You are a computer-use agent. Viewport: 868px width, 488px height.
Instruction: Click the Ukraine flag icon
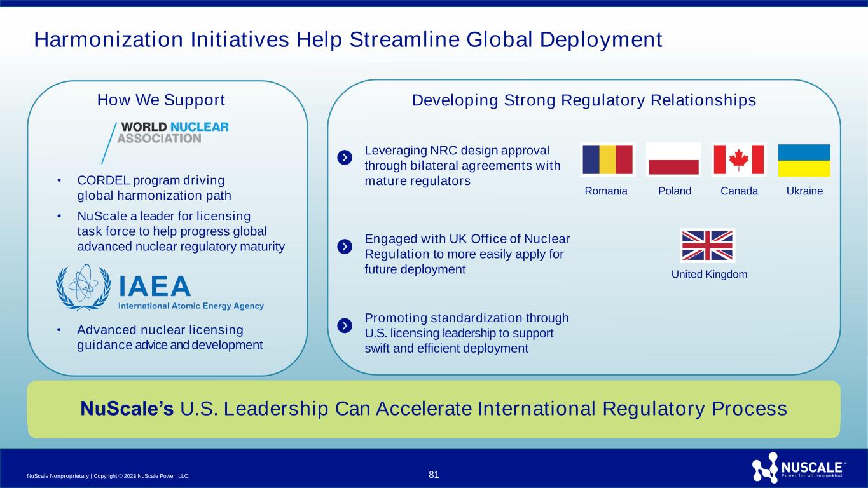point(804,160)
